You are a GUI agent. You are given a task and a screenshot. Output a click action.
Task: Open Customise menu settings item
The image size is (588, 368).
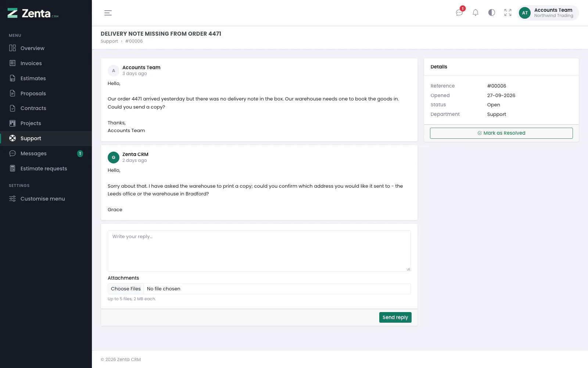pos(46,199)
